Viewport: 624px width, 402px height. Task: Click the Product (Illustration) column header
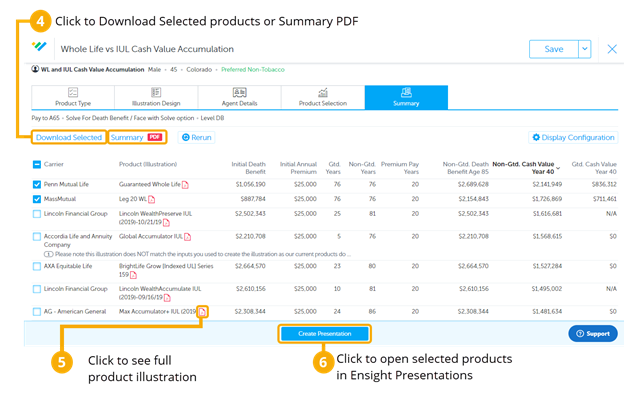(x=148, y=164)
